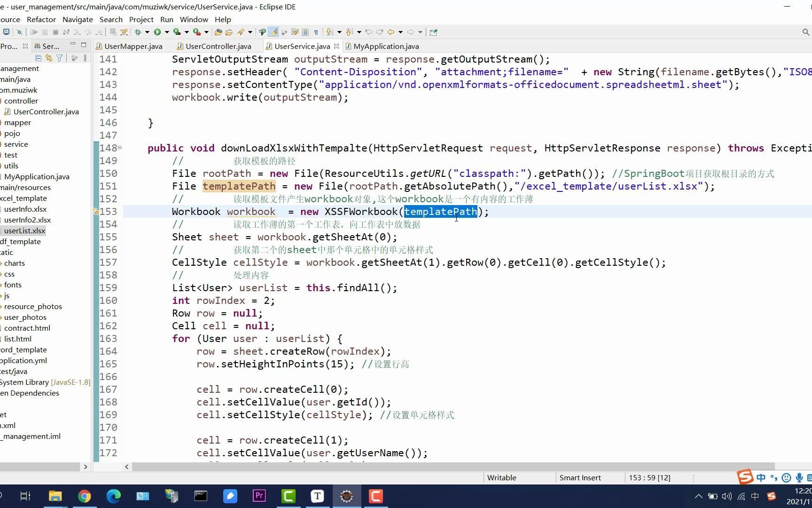Click the editor horizontal scrollbar

pyautogui.click(x=453, y=467)
